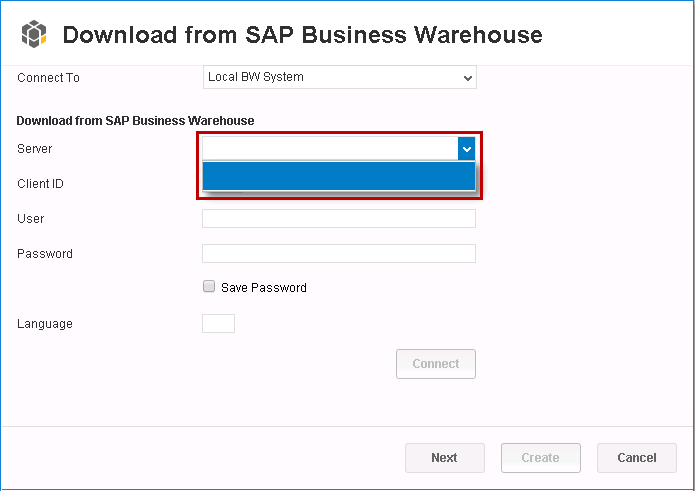
Task: Click the Language label
Action: coord(45,324)
